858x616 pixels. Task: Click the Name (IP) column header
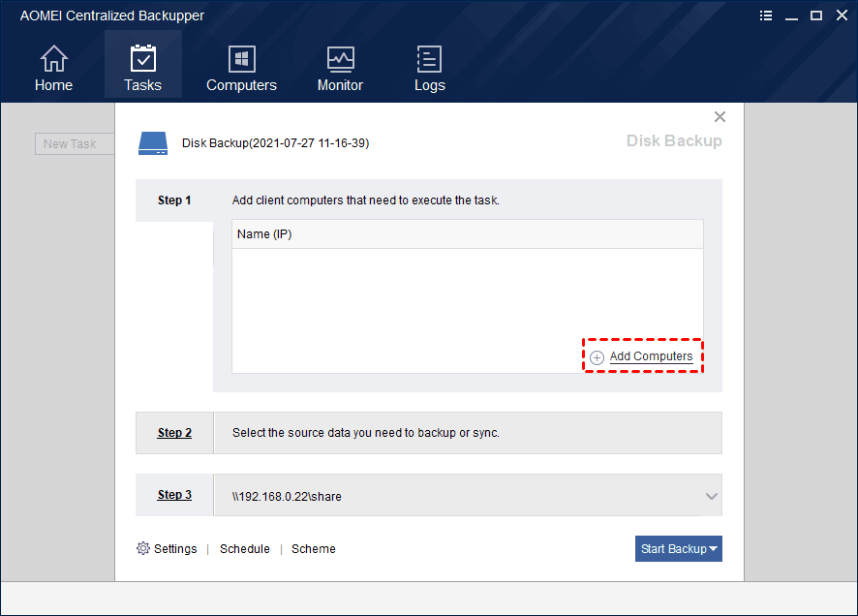click(468, 234)
